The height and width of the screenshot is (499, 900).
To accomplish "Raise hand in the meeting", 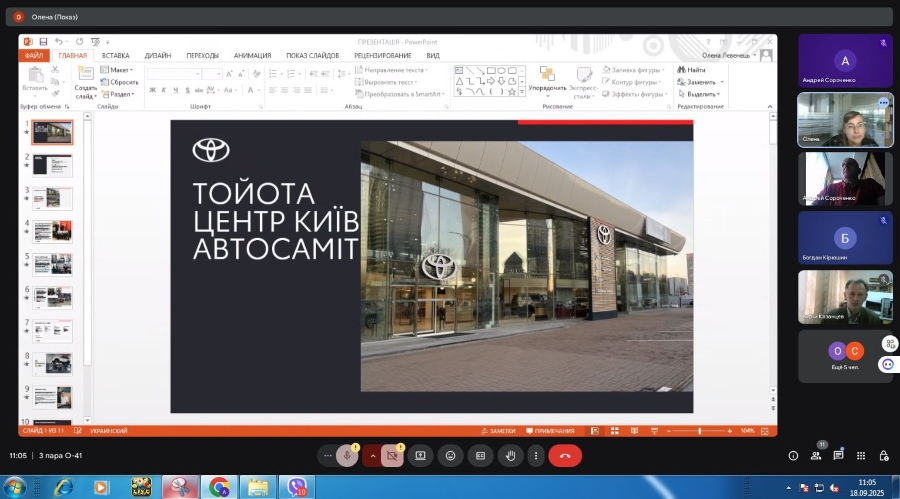I will [x=510, y=455].
